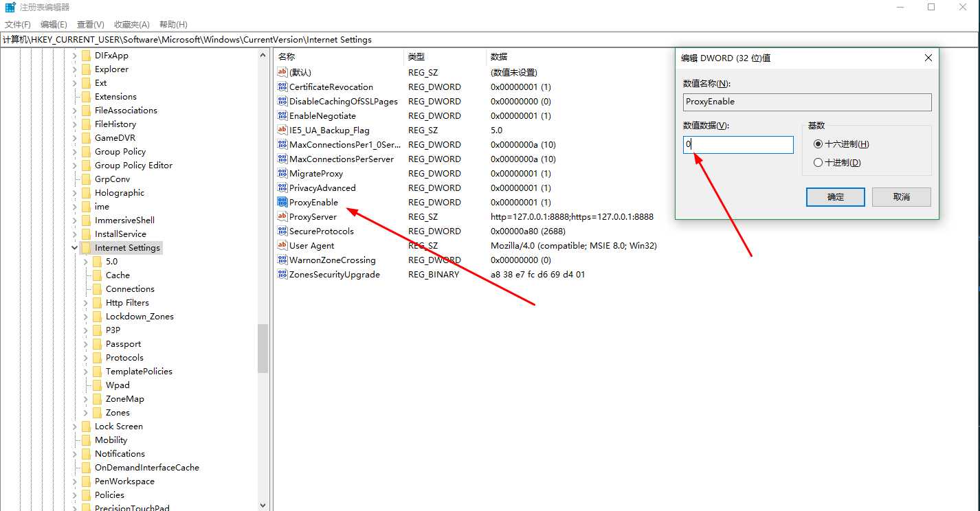Click the MigrateProxy value icon
980x511 pixels.
(282, 173)
